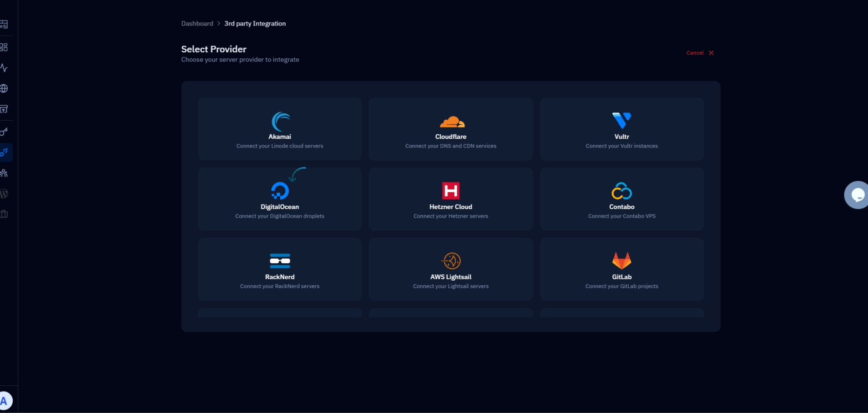868x413 pixels.
Task: Click the Select Provider heading
Action: 214,49
